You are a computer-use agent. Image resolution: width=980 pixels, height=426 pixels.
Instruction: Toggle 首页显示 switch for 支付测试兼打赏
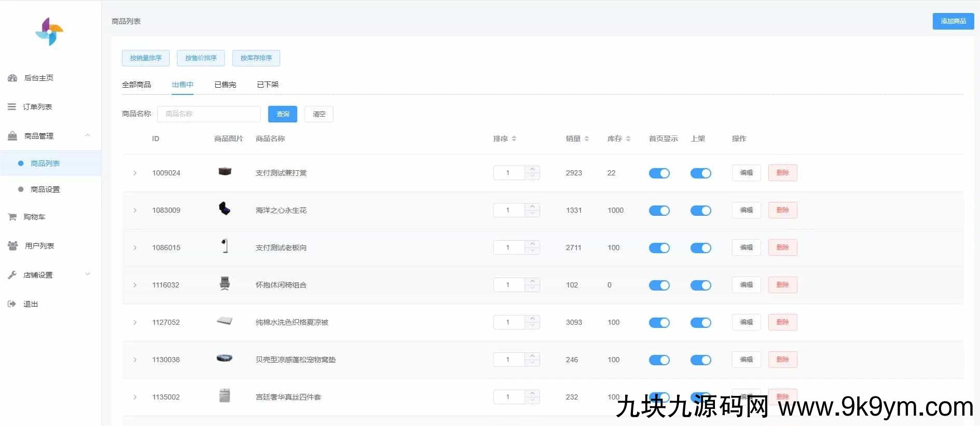(659, 173)
